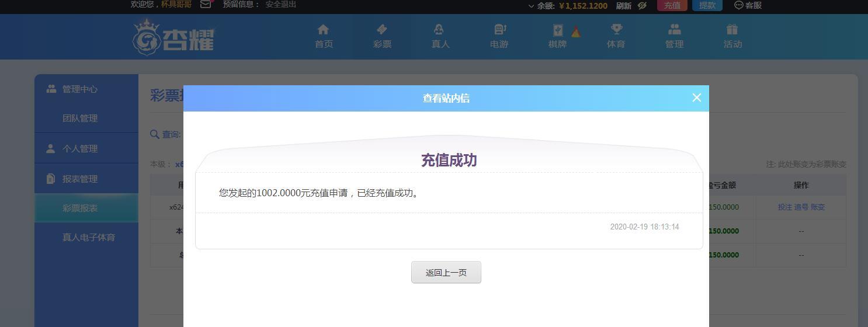Click 返回上一页 button in dialog

coord(446,272)
